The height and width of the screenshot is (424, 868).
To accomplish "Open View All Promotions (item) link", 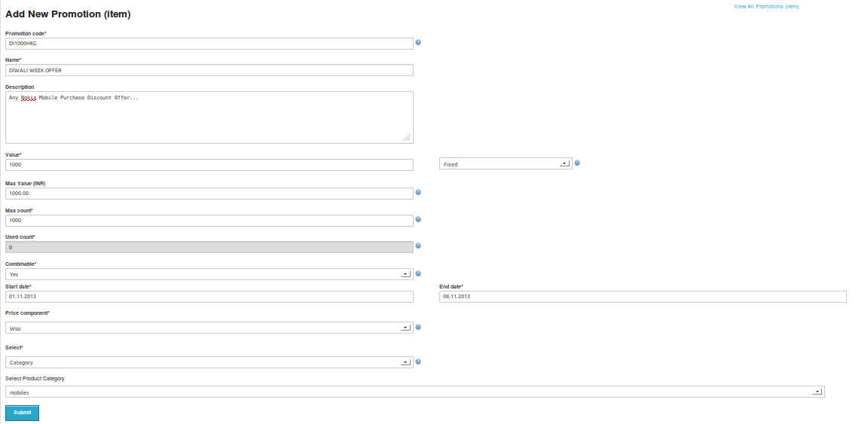I will tap(766, 7).
